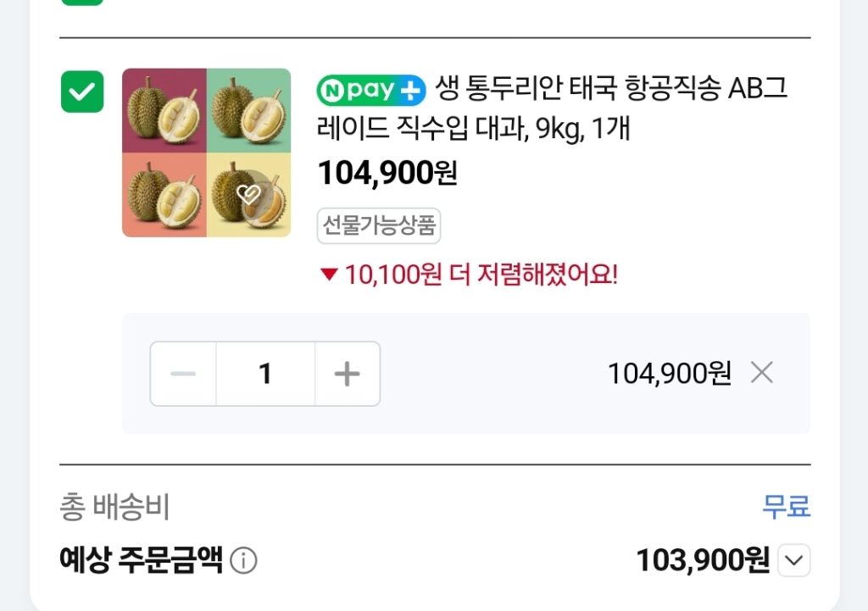Click the Npay plus badge
This screenshot has width=868, height=611.
(371, 90)
